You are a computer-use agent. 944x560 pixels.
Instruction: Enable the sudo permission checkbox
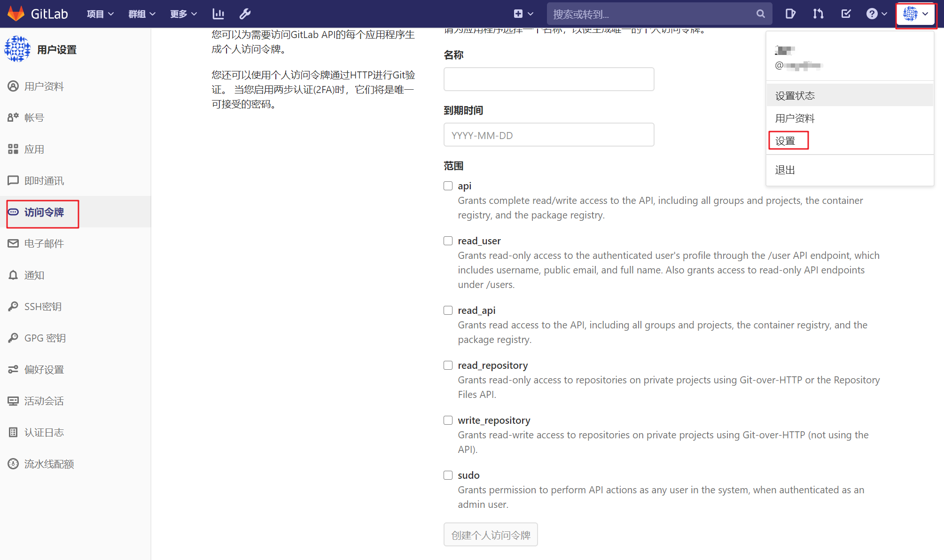tap(447, 475)
